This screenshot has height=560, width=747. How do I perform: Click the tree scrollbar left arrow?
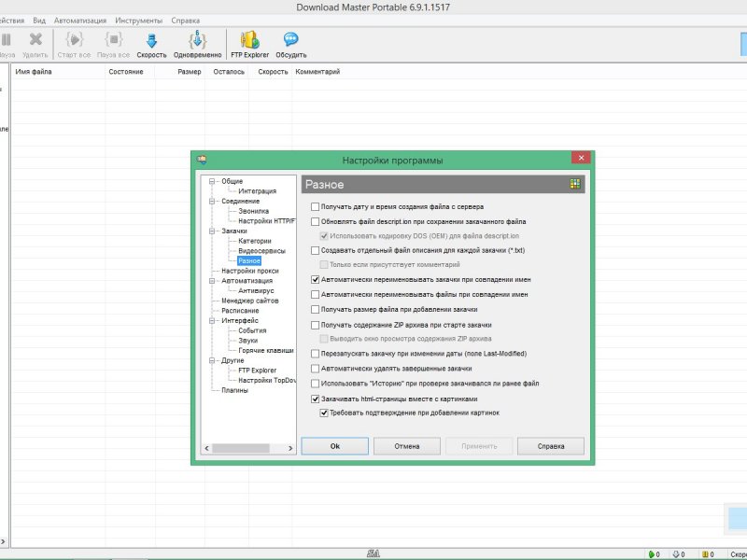(x=206, y=448)
